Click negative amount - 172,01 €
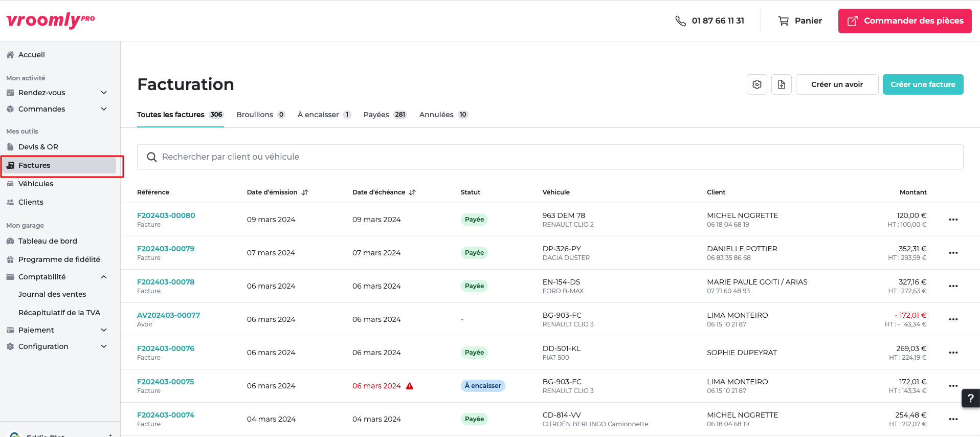 910,315
